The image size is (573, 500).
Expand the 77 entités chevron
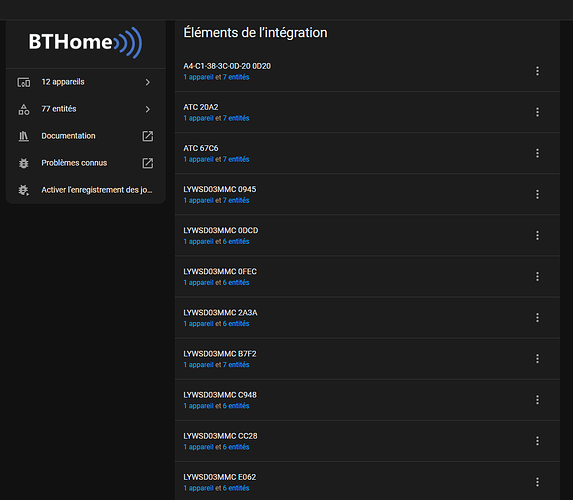[148, 109]
